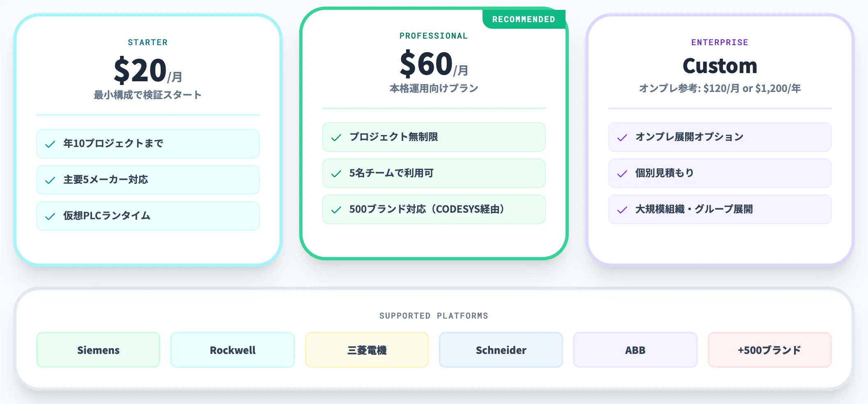Image resolution: width=868 pixels, height=404 pixels.
Task: Select the Siemens platform chip
Action: pos(98,350)
